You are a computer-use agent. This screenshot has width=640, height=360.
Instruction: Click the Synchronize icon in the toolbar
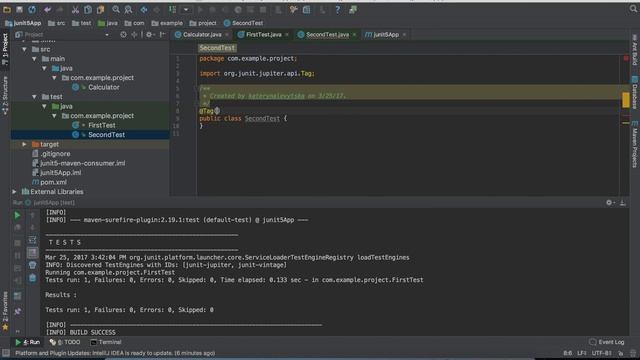point(32,9)
